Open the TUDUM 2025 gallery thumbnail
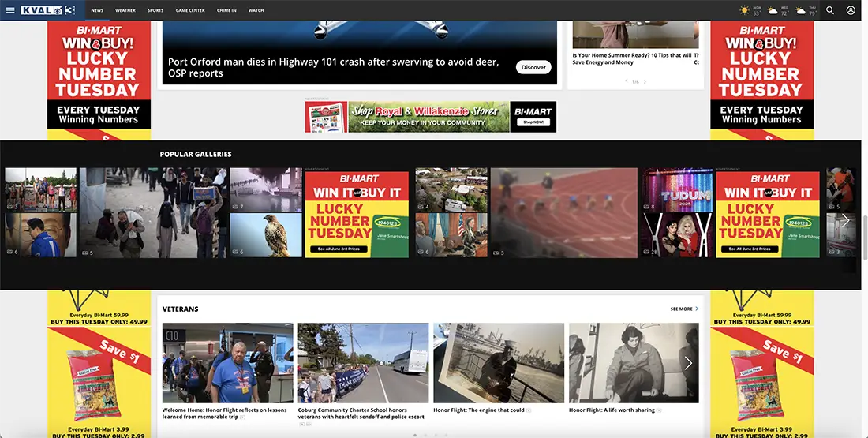 point(678,190)
